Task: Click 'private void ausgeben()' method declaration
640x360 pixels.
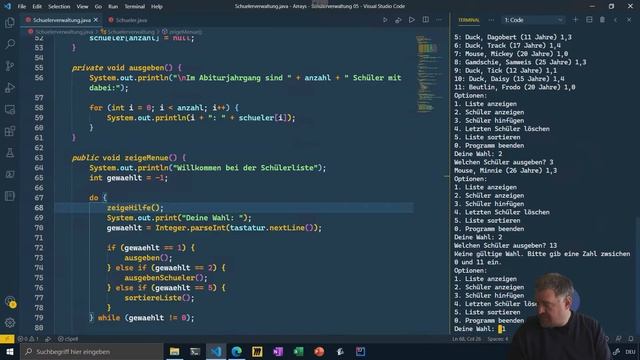Action: [127, 68]
